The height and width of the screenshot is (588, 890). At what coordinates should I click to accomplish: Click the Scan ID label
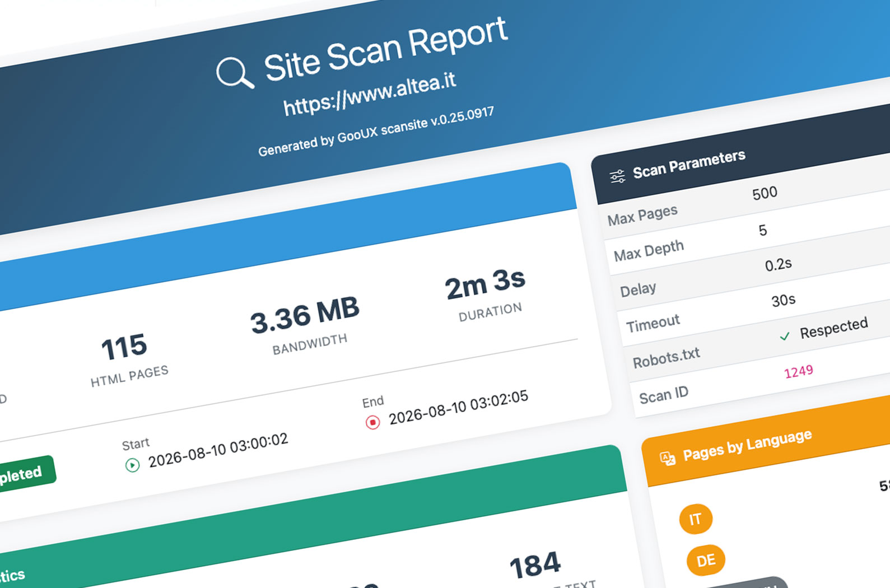[664, 396]
